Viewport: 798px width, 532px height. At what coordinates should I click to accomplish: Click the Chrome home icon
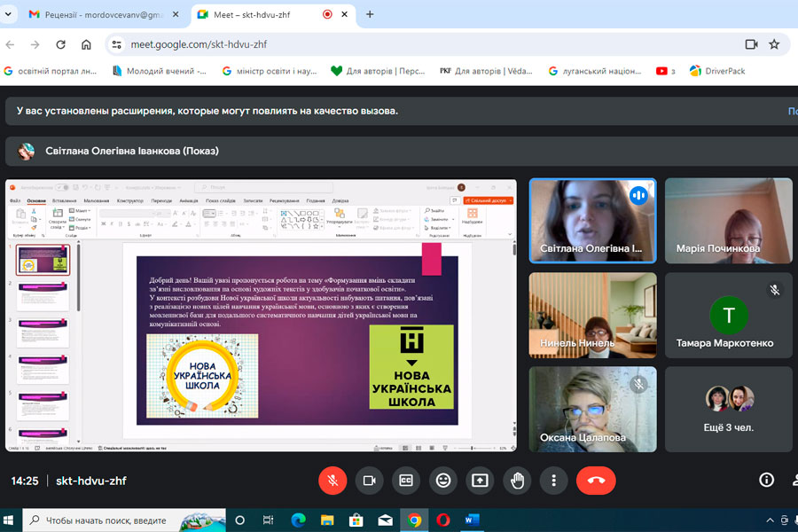click(x=86, y=44)
